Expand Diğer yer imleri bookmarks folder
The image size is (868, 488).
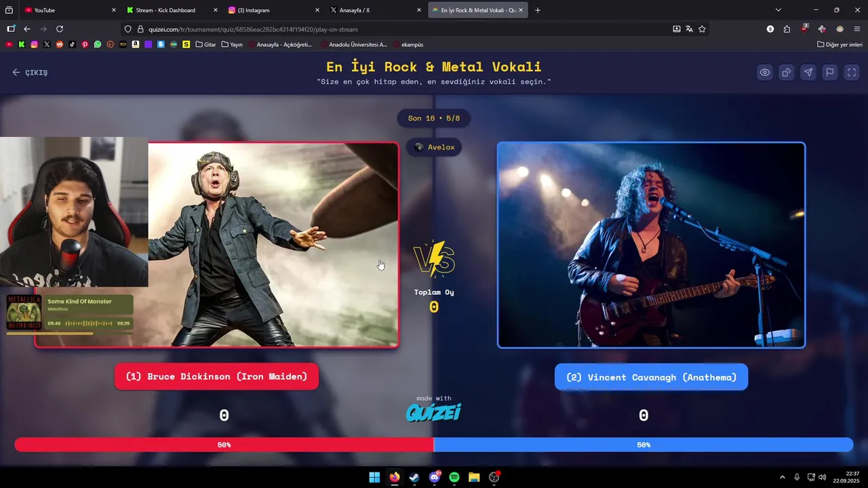(x=840, y=44)
